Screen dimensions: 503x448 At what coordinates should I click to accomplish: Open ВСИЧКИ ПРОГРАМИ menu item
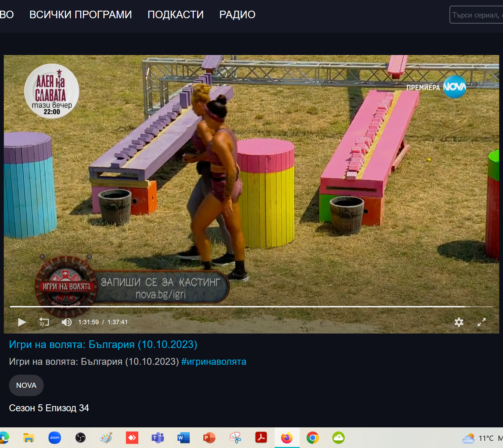(81, 15)
